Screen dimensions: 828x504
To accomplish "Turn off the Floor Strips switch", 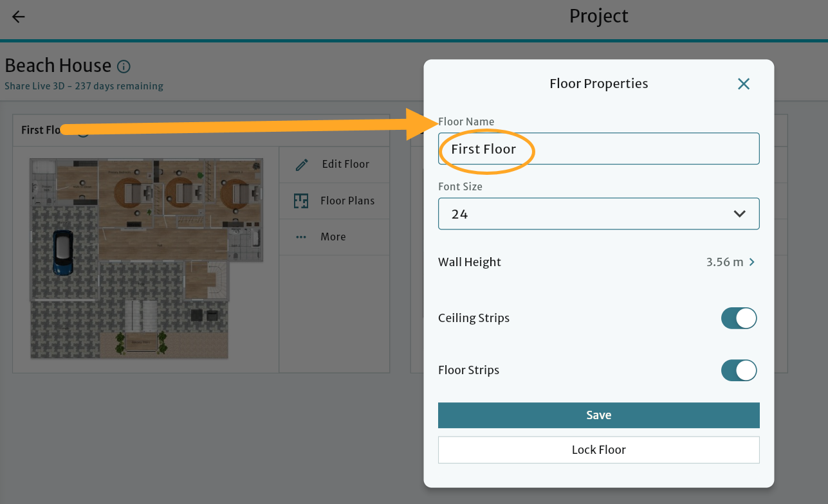I will pos(739,370).
